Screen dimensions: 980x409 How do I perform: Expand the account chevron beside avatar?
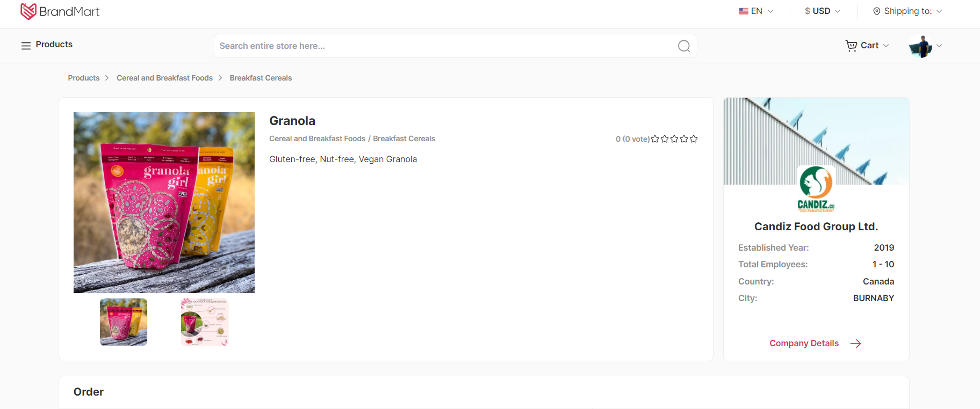(939, 46)
